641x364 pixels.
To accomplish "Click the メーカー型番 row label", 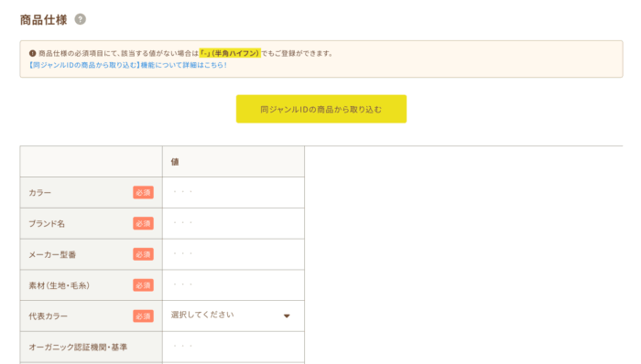I will [52, 254].
